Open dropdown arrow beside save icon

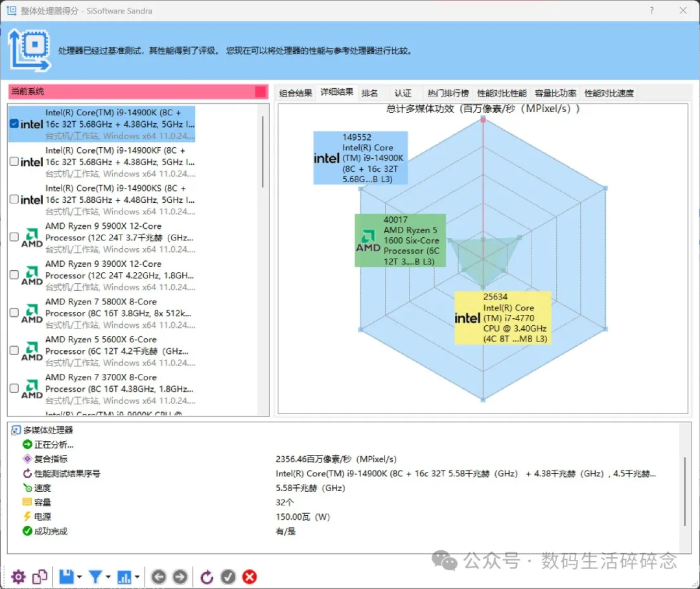click(x=80, y=577)
